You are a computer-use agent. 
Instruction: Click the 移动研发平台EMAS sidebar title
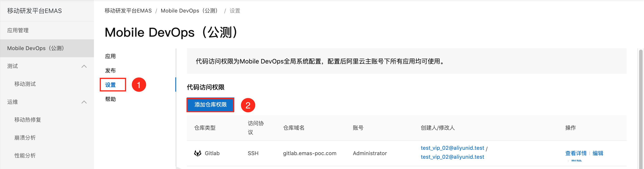(x=34, y=11)
